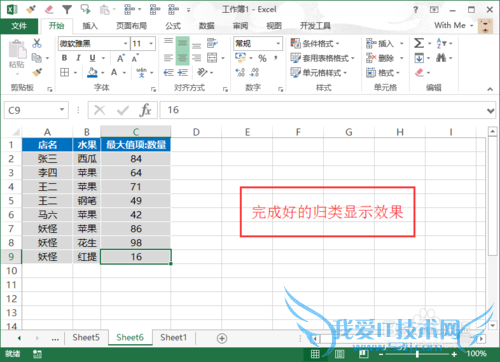
Task: Click the Find binoculars icon
Action: (441, 58)
